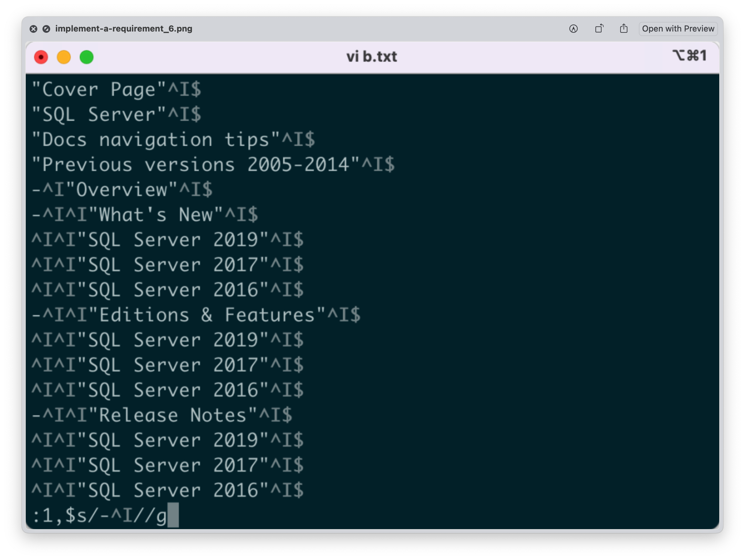Click the "What's New" line

[145, 215]
